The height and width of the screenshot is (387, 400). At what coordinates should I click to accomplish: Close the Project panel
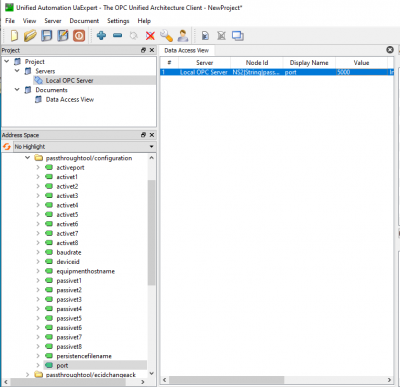tap(152, 50)
